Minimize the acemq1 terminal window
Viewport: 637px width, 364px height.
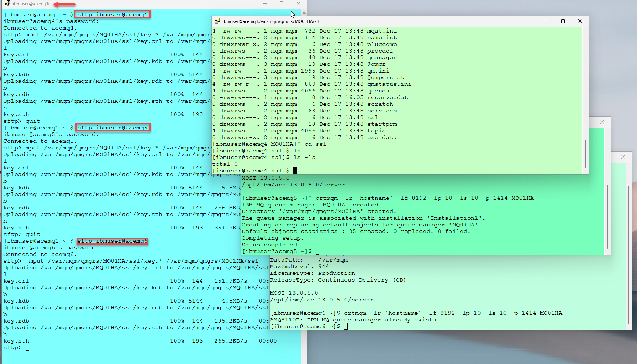click(265, 4)
